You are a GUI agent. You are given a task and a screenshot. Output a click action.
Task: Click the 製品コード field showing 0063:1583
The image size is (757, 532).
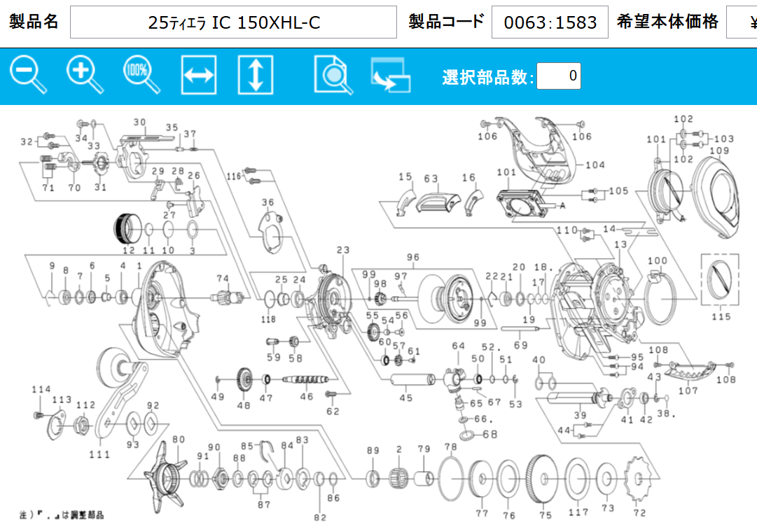click(550, 22)
